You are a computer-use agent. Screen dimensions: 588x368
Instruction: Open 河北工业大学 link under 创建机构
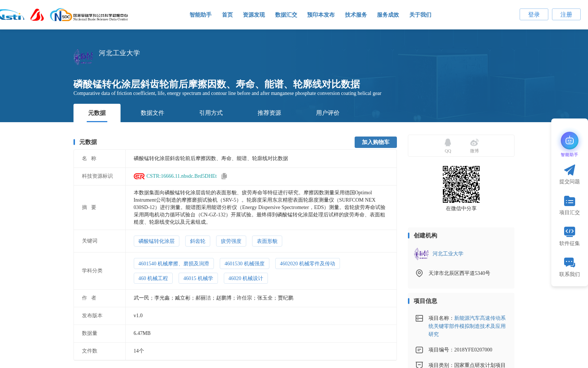[x=448, y=254]
